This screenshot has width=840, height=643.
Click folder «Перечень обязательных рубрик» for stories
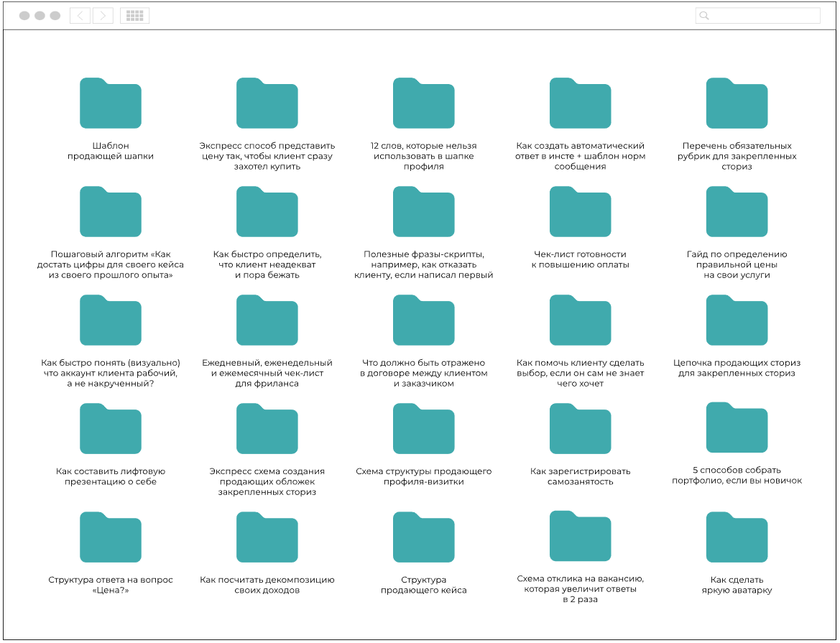[x=737, y=103]
